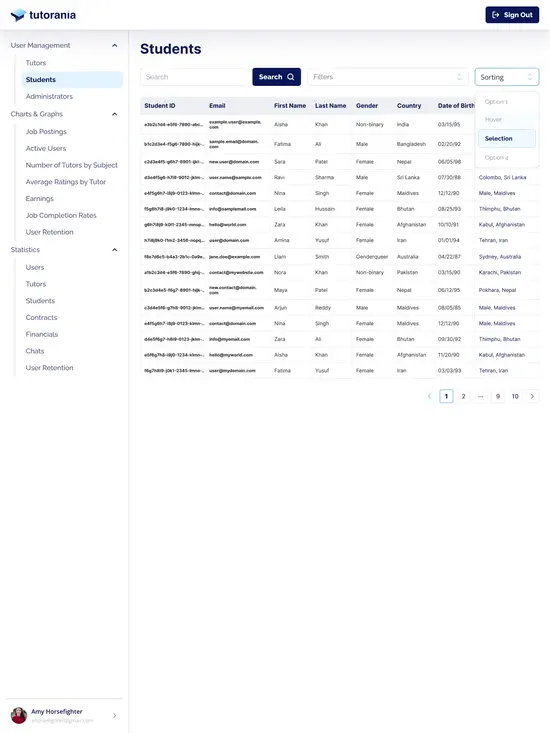Click first name Liam
The width and height of the screenshot is (550, 733).
click(x=280, y=257)
